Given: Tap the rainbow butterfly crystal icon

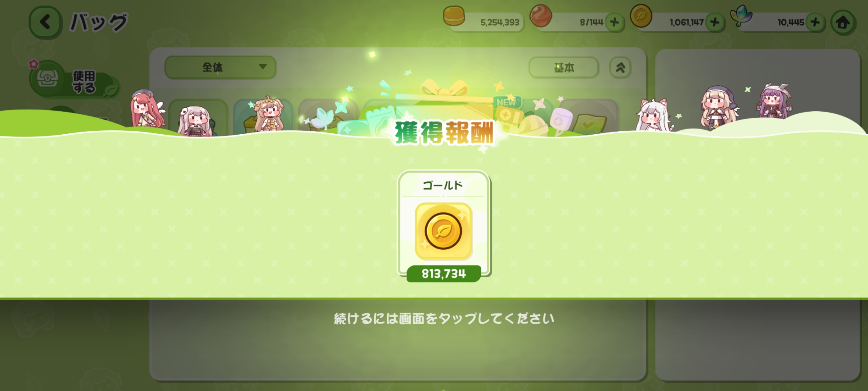Looking at the screenshot, I should tap(741, 15).
